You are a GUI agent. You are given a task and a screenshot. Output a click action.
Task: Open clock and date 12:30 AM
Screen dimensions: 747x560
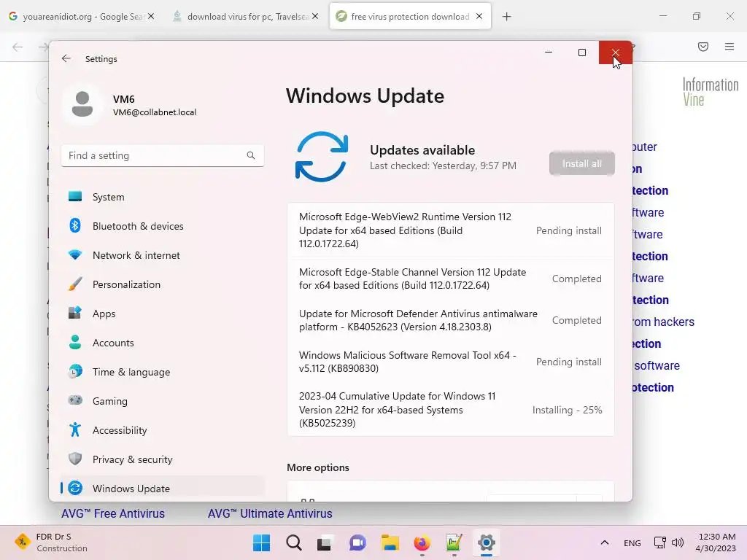tap(716, 542)
